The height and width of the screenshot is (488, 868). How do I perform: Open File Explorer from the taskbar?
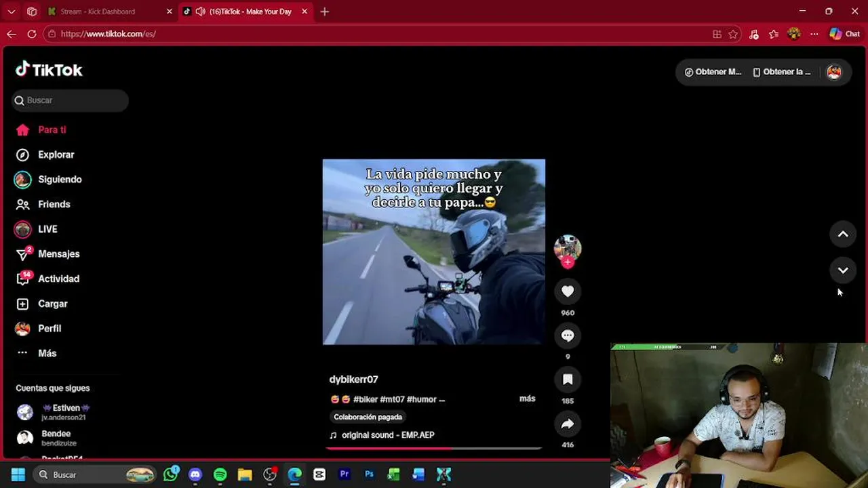pos(245,474)
